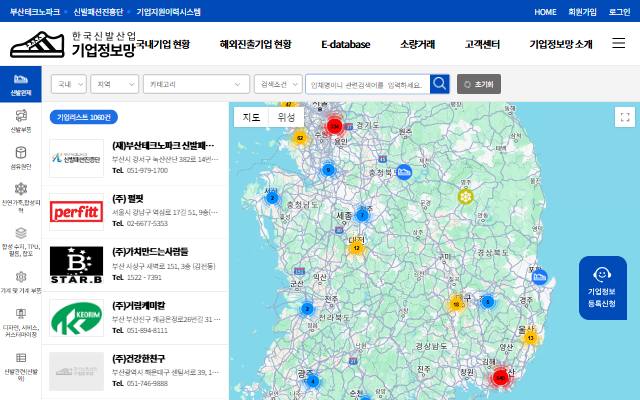Click the 기업정보 등록신청 button
The width and height of the screenshot is (640, 400).
click(602, 288)
